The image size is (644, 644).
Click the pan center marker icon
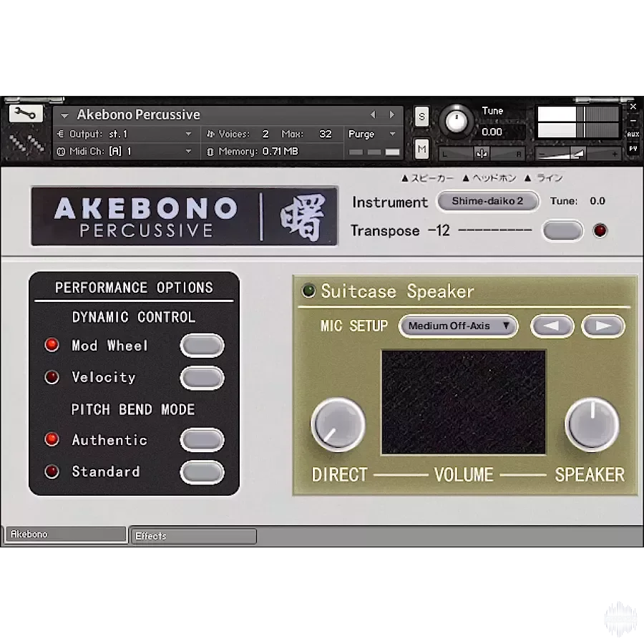point(482,154)
